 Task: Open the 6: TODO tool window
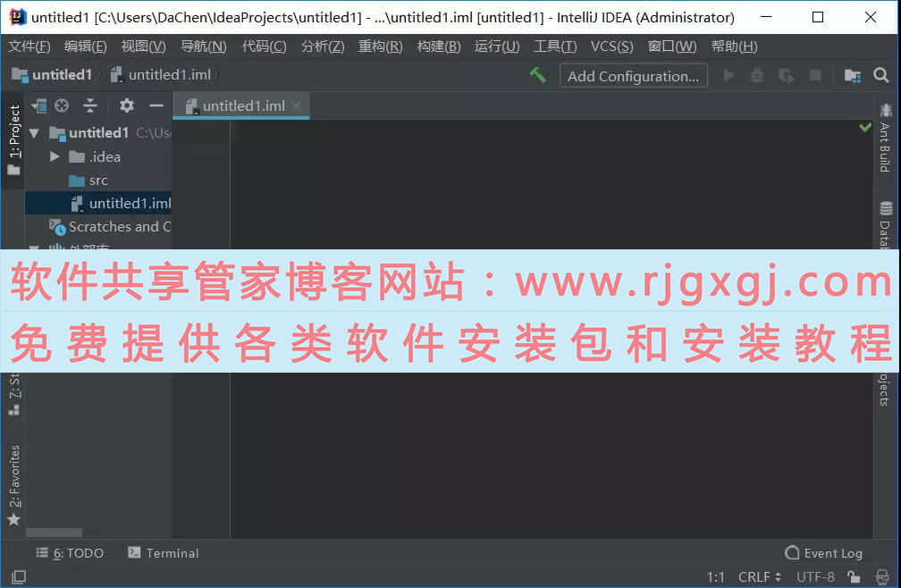click(x=70, y=553)
